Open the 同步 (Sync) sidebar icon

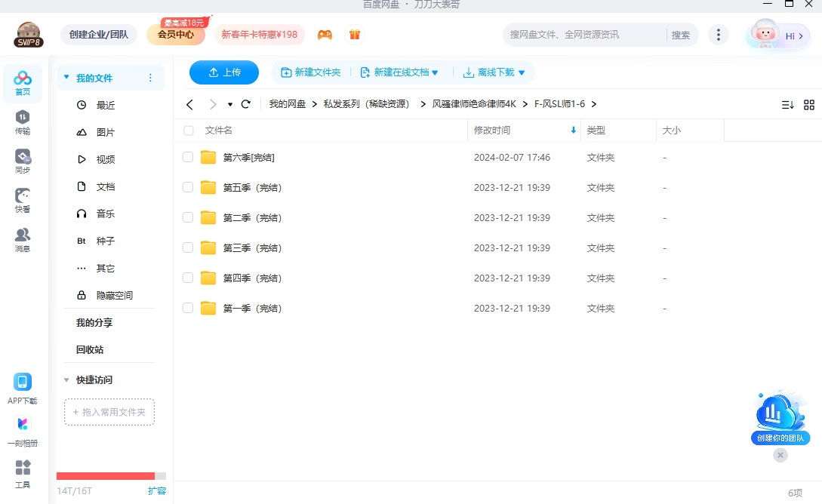tap(23, 161)
